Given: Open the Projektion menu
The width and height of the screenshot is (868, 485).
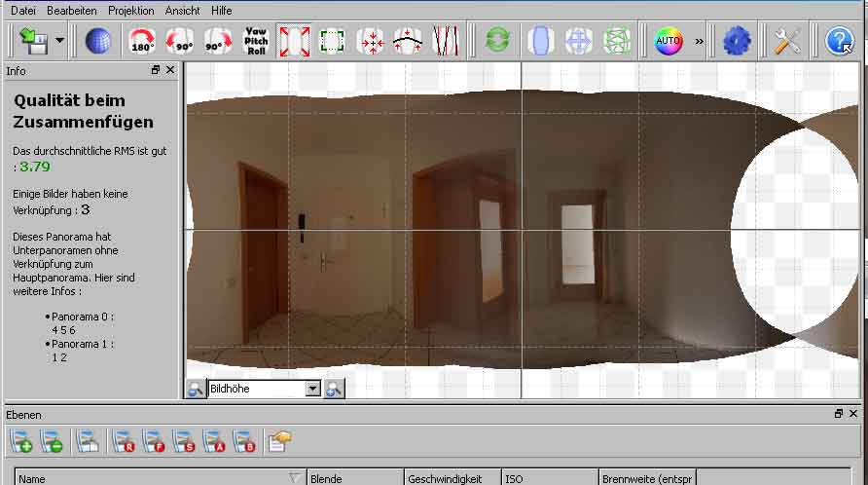Looking at the screenshot, I should coord(130,10).
